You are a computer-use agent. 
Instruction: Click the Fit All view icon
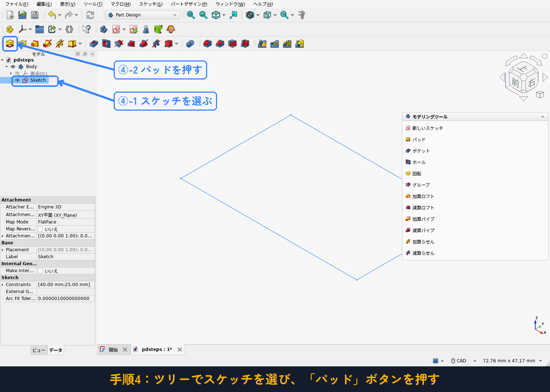191,15
